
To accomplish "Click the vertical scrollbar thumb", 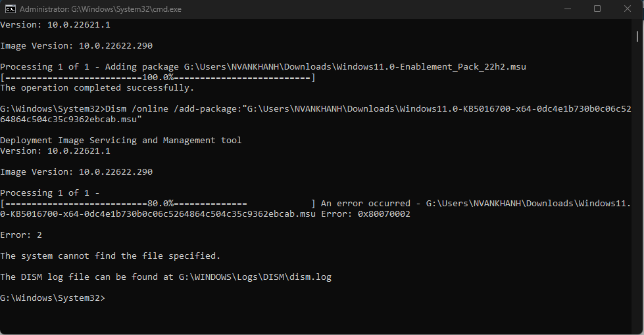I will pyautogui.click(x=637, y=35).
